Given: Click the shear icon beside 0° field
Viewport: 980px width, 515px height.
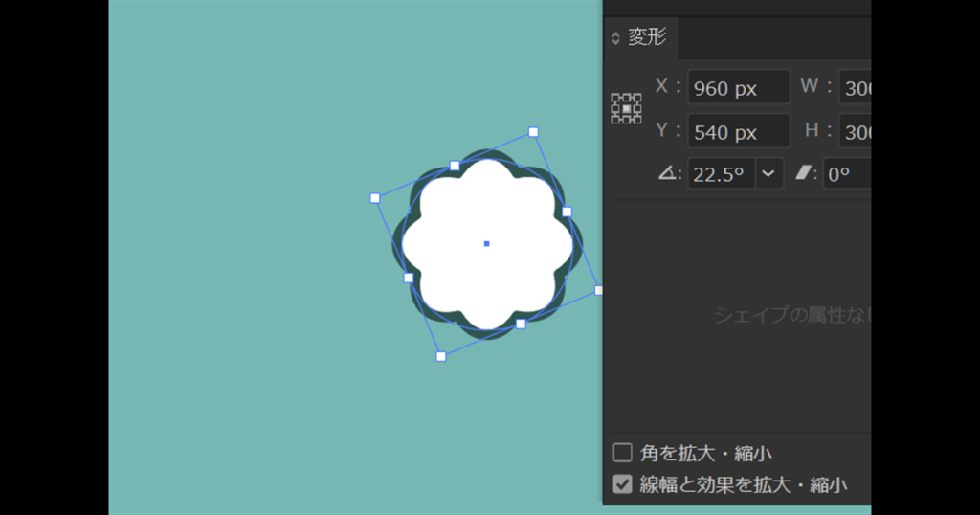Looking at the screenshot, I should (807, 173).
